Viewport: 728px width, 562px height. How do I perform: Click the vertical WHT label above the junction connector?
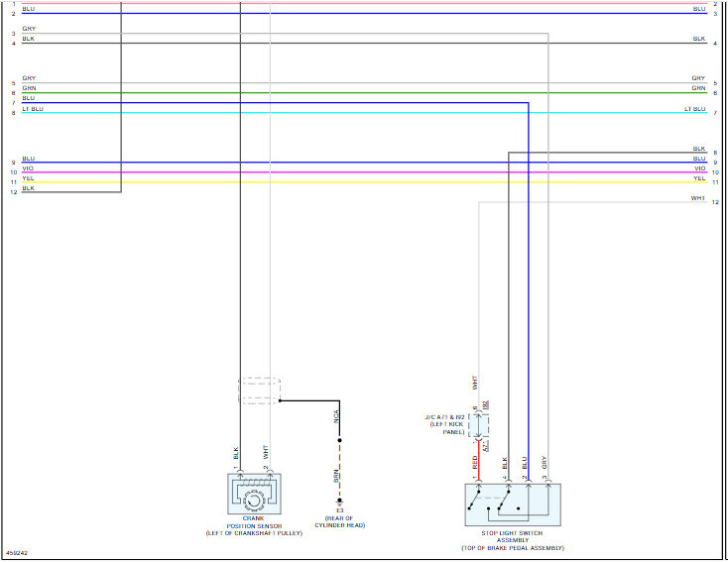[474, 383]
